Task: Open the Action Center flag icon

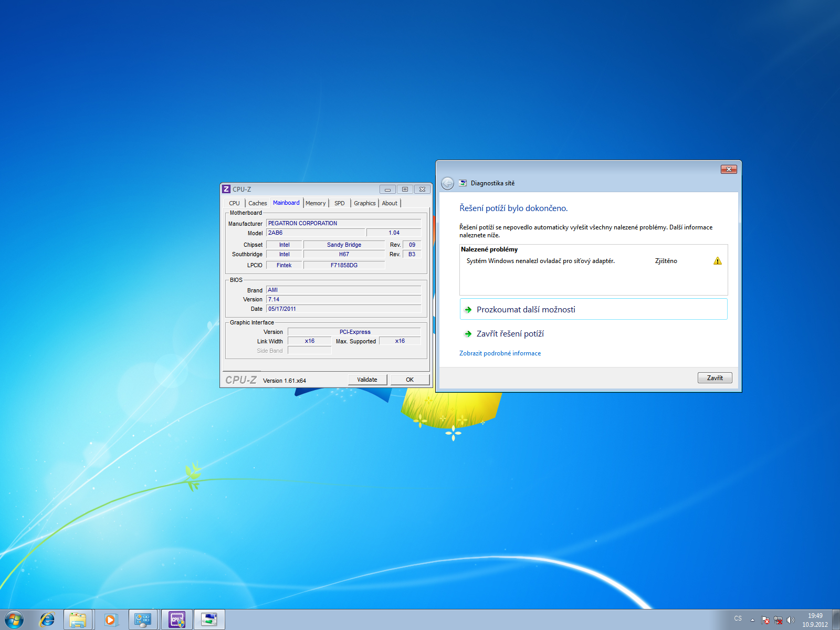Action: pyautogui.click(x=765, y=619)
